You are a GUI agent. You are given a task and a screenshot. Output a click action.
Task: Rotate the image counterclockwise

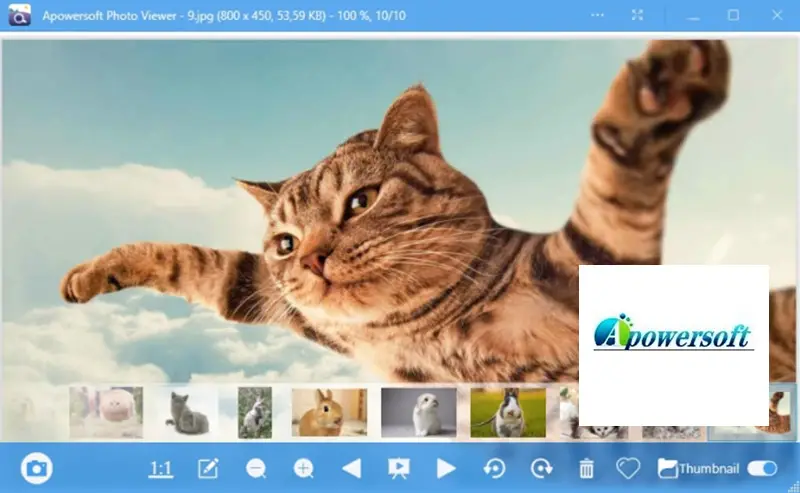[494, 469]
